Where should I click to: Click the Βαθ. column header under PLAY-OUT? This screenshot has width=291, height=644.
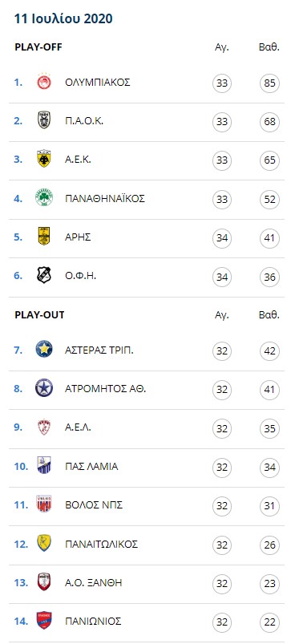(269, 315)
